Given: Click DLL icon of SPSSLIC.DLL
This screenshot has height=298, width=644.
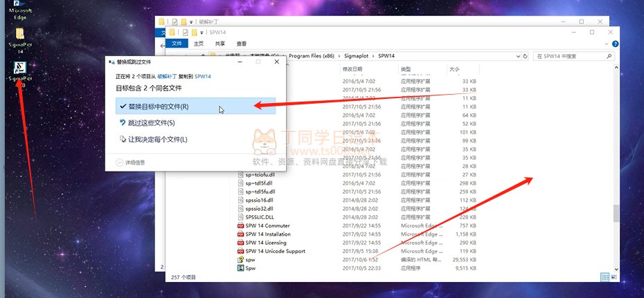Looking at the screenshot, I should point(241,217).
